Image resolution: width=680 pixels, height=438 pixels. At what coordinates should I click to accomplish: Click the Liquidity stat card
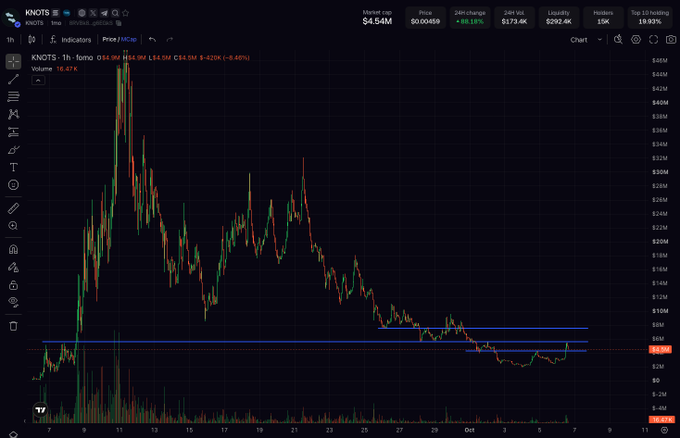559,17
